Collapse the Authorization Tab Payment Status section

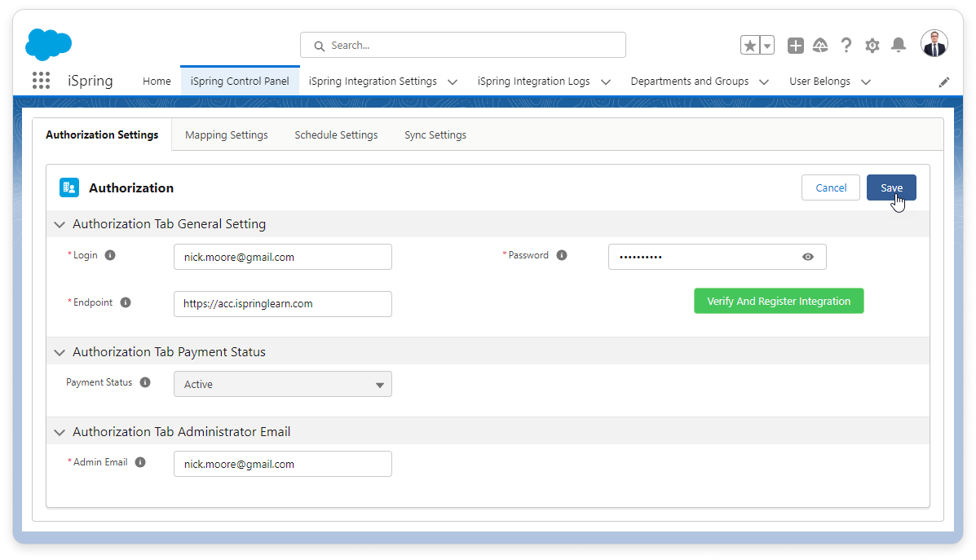point(60,352)
